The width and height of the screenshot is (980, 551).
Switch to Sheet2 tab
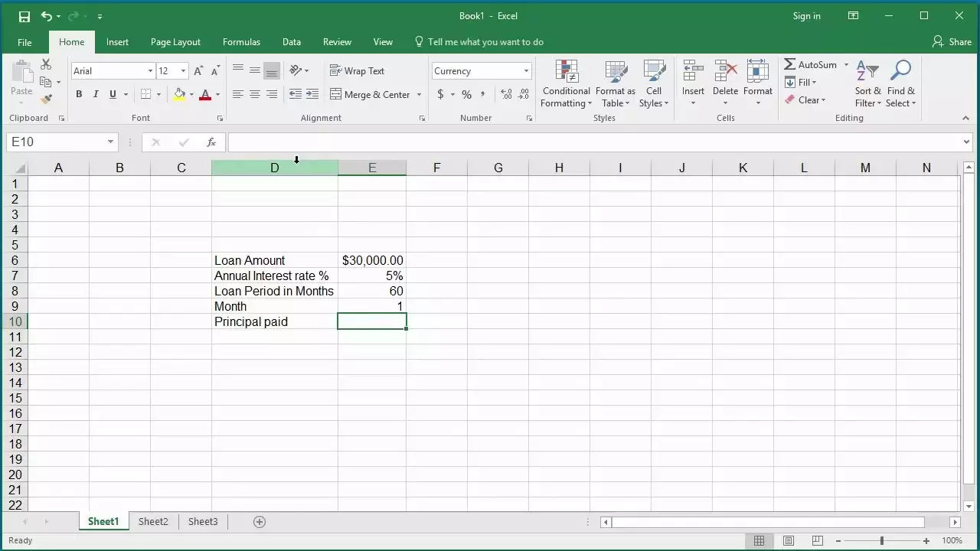tap(153, 522)
